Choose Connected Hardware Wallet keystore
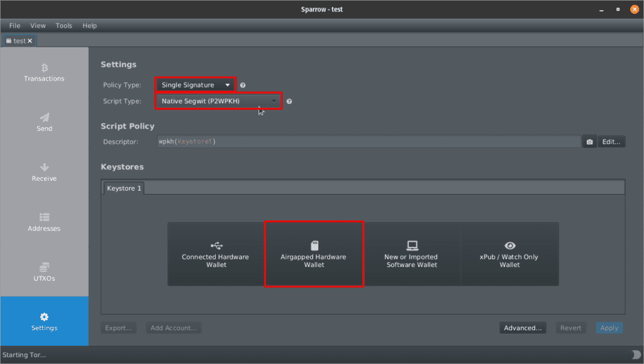The width and height of the screenshot is (644, 364). point(216,254)
